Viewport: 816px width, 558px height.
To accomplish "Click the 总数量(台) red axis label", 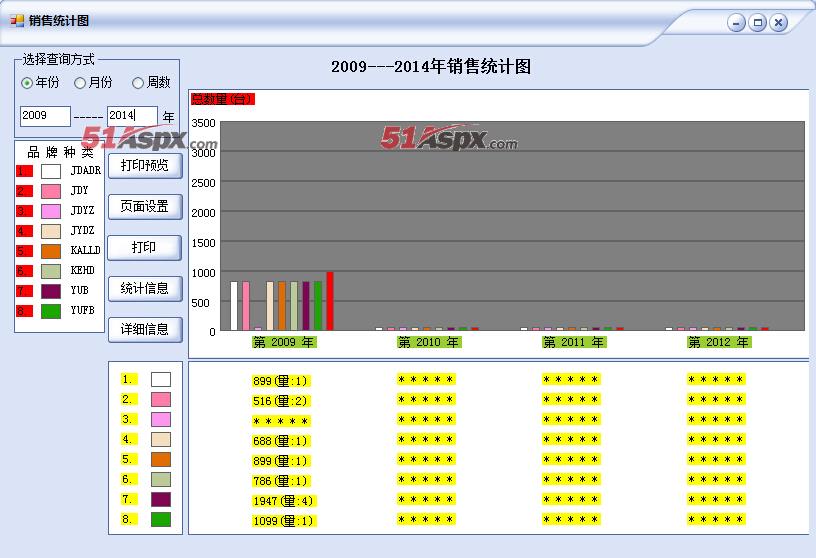I will pos(223,99).
